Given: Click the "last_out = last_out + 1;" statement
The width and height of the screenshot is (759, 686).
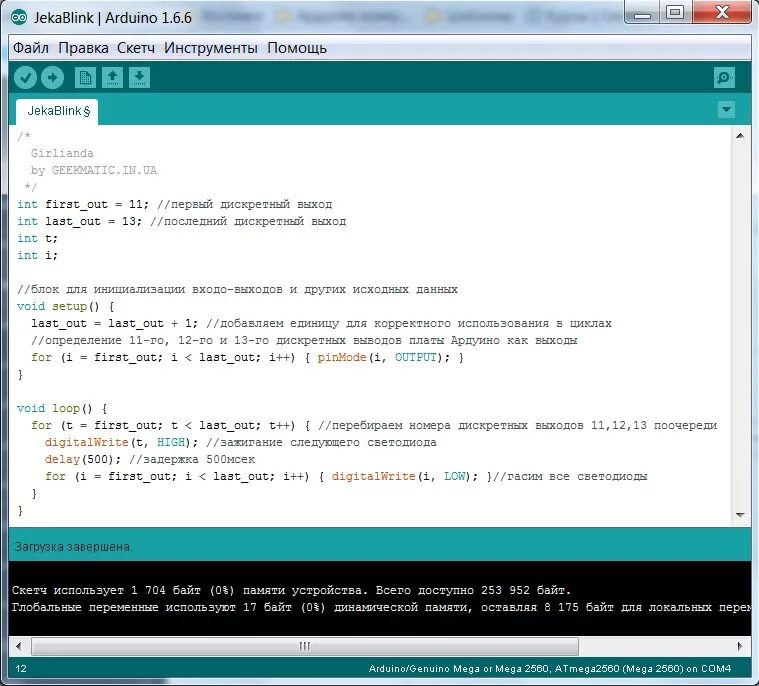Looking at the screenshot, I should [x=114, y=323].
